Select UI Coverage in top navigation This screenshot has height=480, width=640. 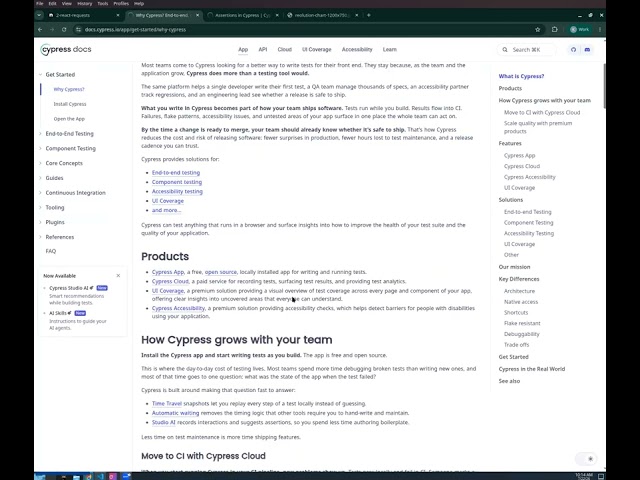[x=316, y=49]
